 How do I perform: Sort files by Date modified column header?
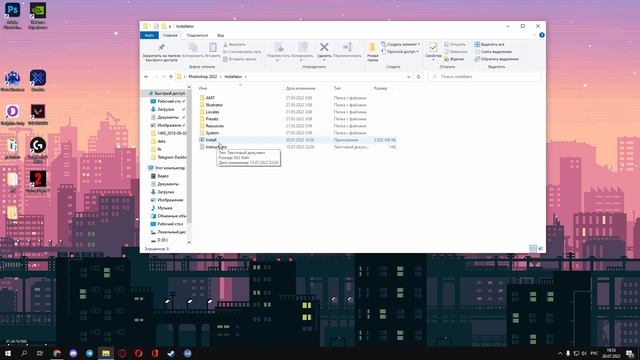300,88
